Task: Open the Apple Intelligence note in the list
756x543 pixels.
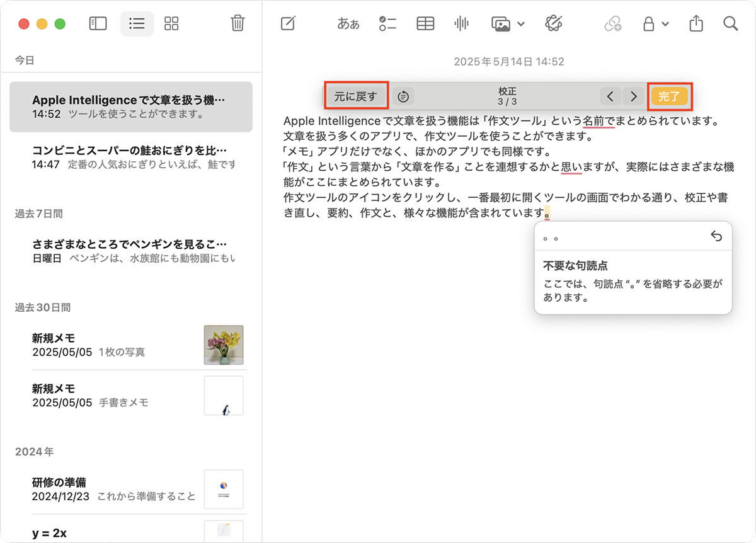Action: coord(131,106)
